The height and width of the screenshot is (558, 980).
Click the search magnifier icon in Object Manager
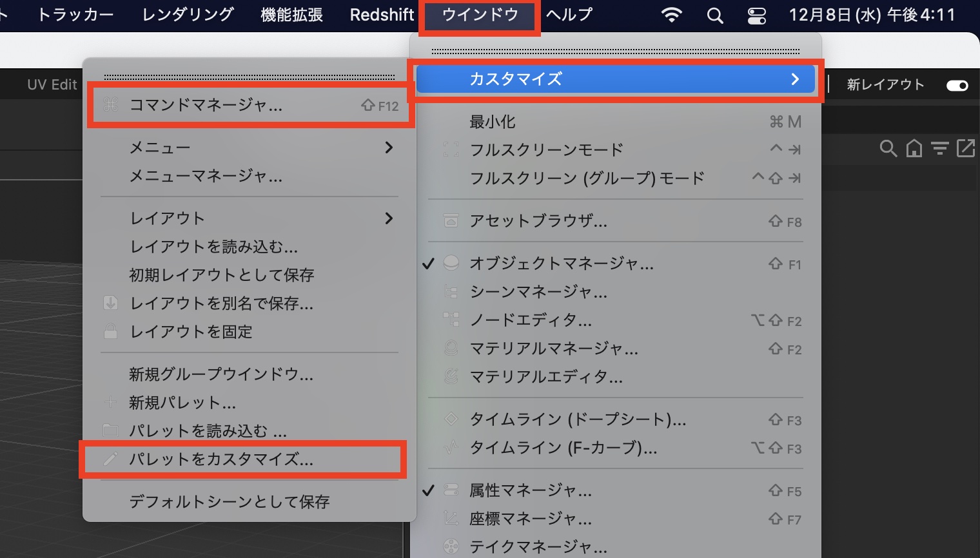coord(888,149)
